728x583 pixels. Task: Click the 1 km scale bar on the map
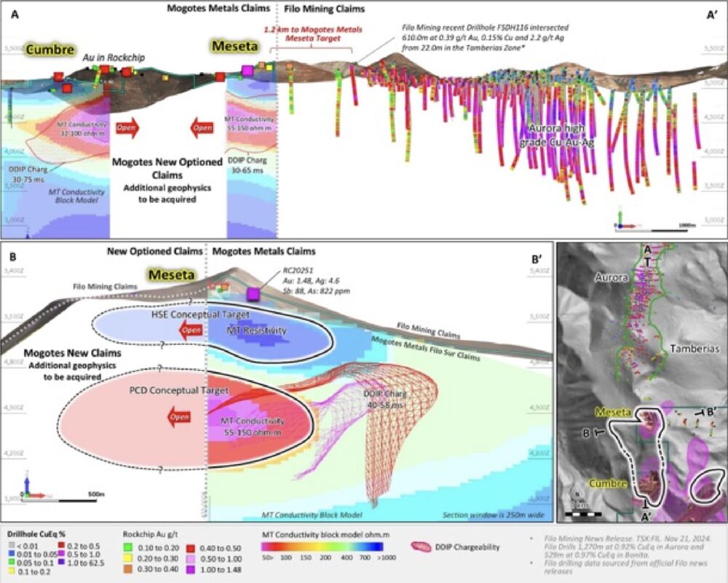coord(583,514)
